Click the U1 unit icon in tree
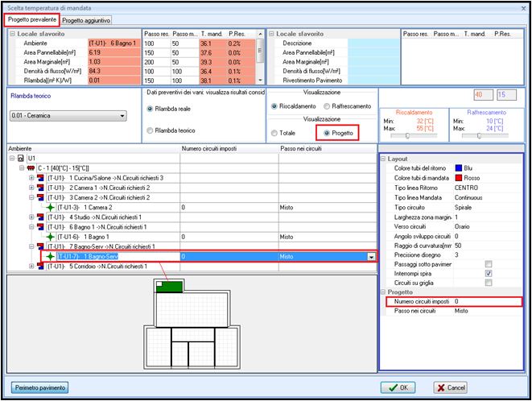This screenshot has height=401, width=532. (x=20, y=158)
